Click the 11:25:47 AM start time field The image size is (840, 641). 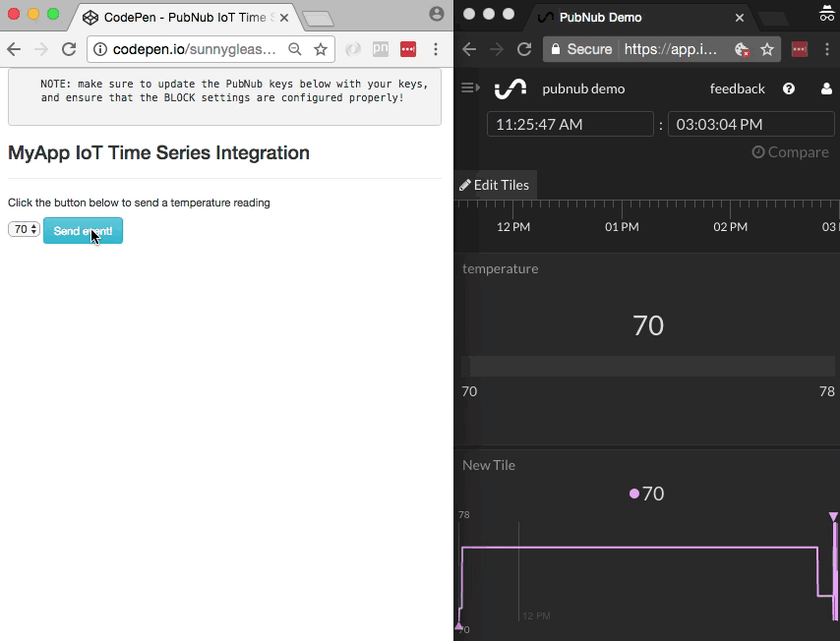point(570,124)
